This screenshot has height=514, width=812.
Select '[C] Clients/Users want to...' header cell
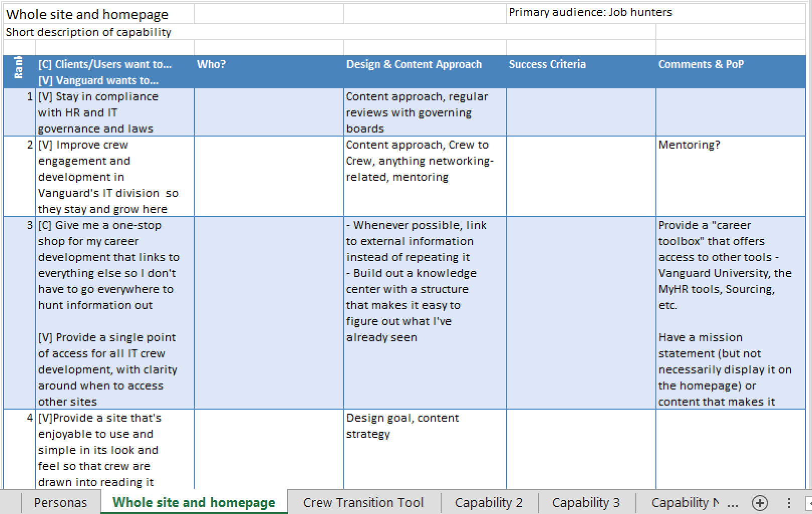point(115,72)
